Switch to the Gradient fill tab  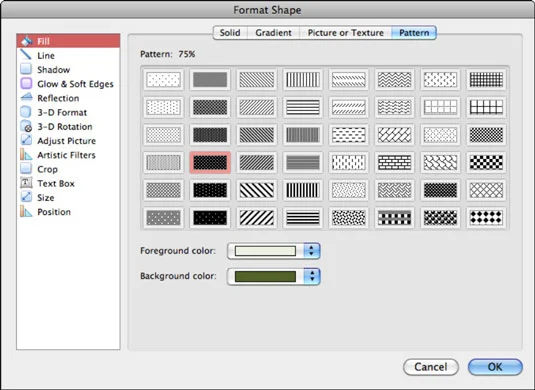click(x=274, y=33)
